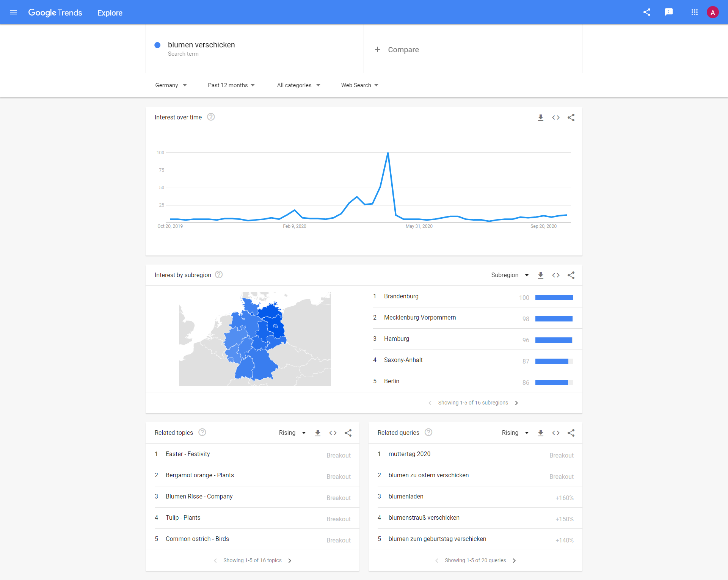Click the help icon beside Related queries

pos(428,433)
